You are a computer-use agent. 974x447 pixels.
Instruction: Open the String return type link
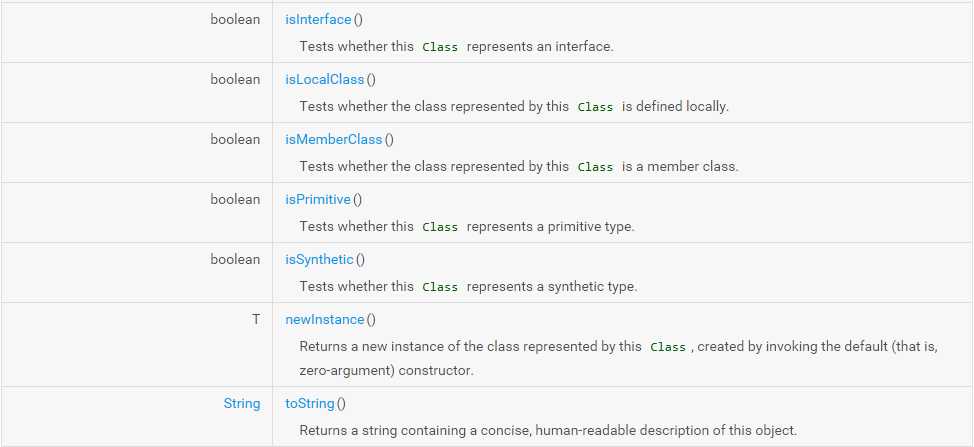(242, 404)
